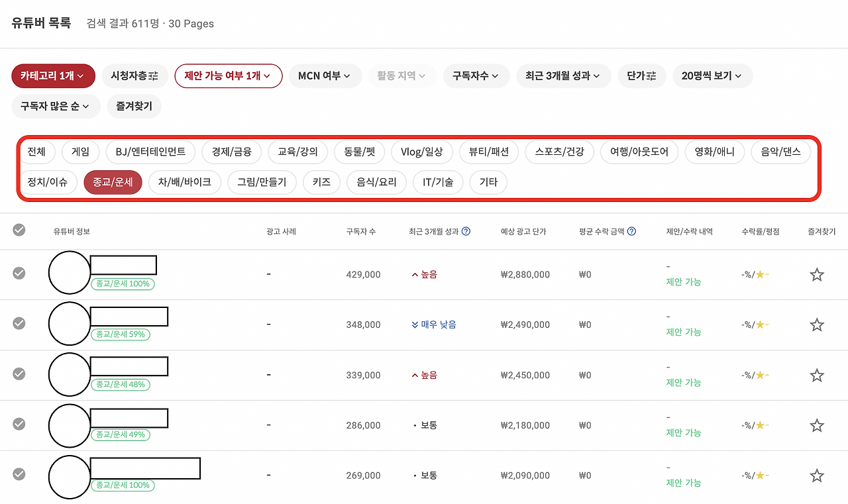Click the top YouTuber's profile thumbnail
The height and width of the screenshot is (504, 848).
coord(69,272)
